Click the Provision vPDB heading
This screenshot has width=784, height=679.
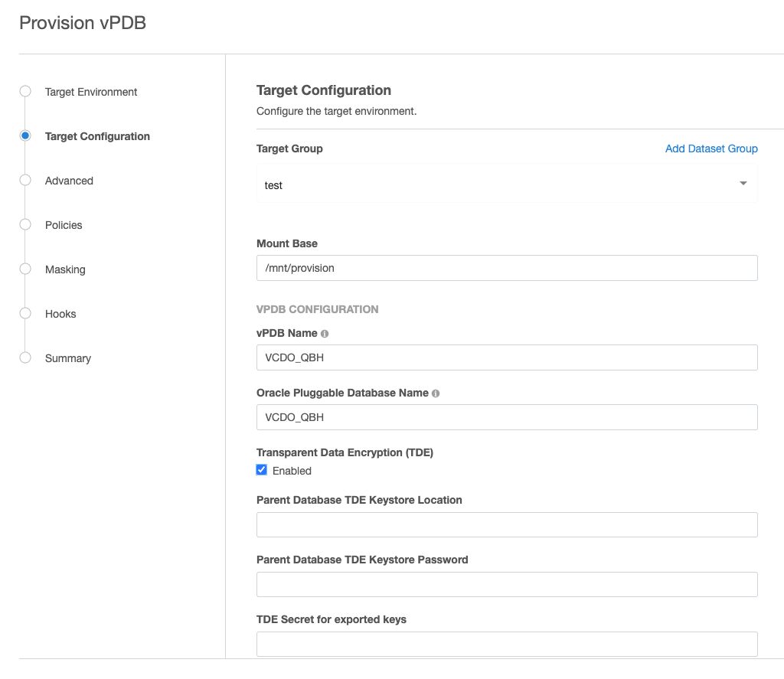[81, 23]
